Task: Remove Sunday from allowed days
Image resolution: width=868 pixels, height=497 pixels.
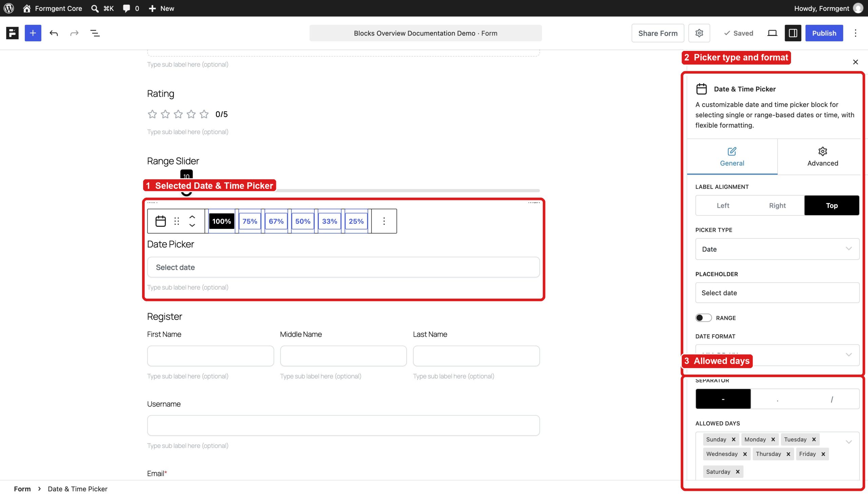Action: pyautogui.click(x=733, y=439)
